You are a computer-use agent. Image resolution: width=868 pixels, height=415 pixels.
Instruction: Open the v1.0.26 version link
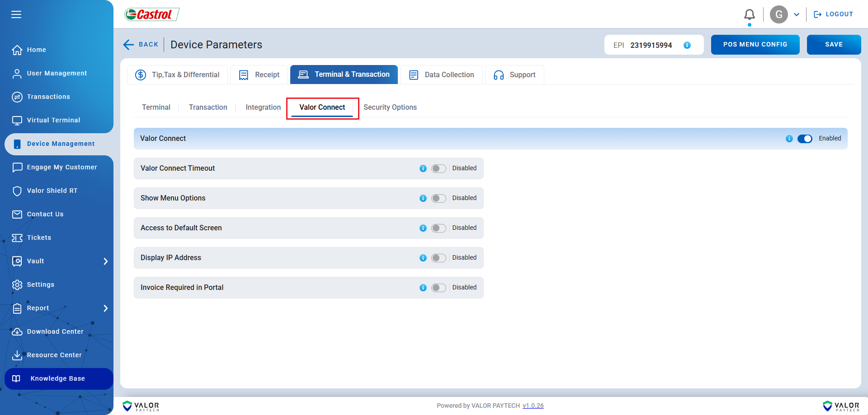coord(533,406)
